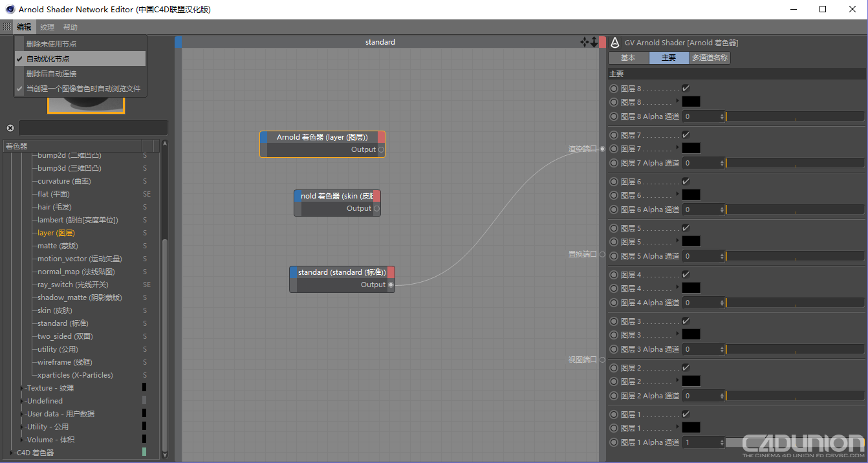This screenshot has width=868, height=463.
Task: Click the 渲染端口 (beauty) input port
Action: 602,149
